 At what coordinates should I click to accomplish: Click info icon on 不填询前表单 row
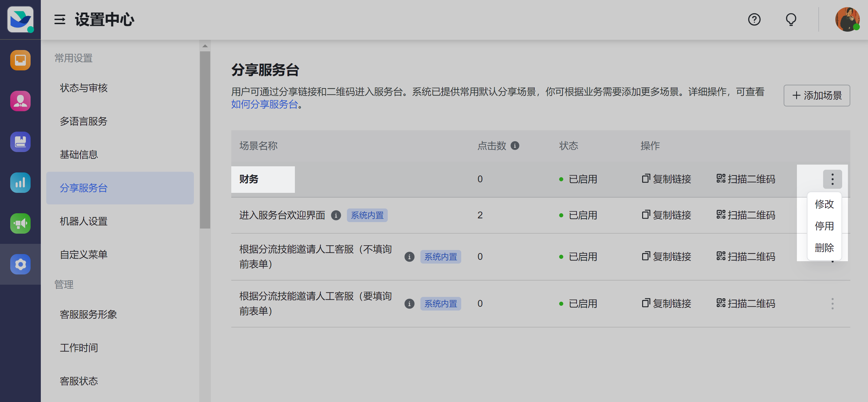tap(409, 257)
